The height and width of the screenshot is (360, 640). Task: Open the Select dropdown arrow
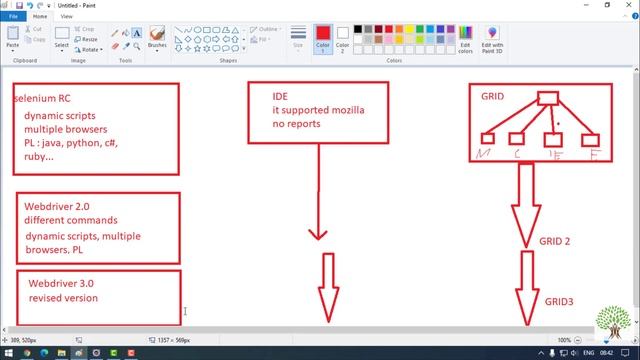(62, 51)
